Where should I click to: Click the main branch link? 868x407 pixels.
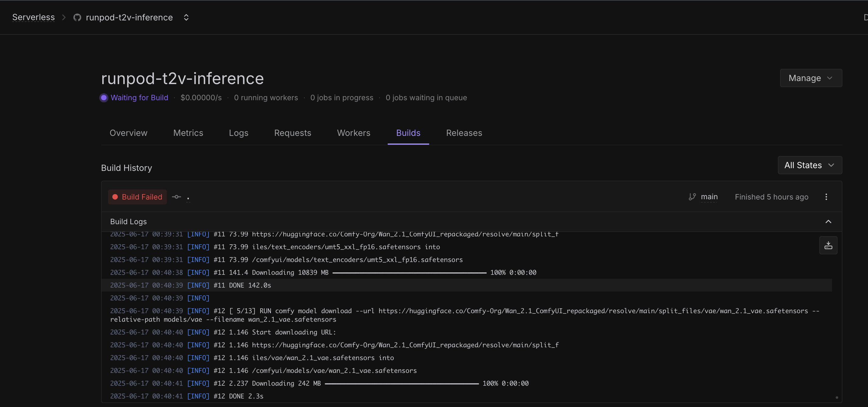click(709, 197)
